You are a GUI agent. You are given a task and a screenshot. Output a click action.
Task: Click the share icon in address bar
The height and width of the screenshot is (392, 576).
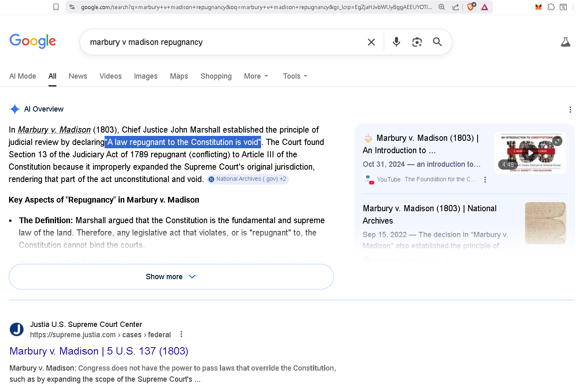pyautogui.click(x=455, y=7)
